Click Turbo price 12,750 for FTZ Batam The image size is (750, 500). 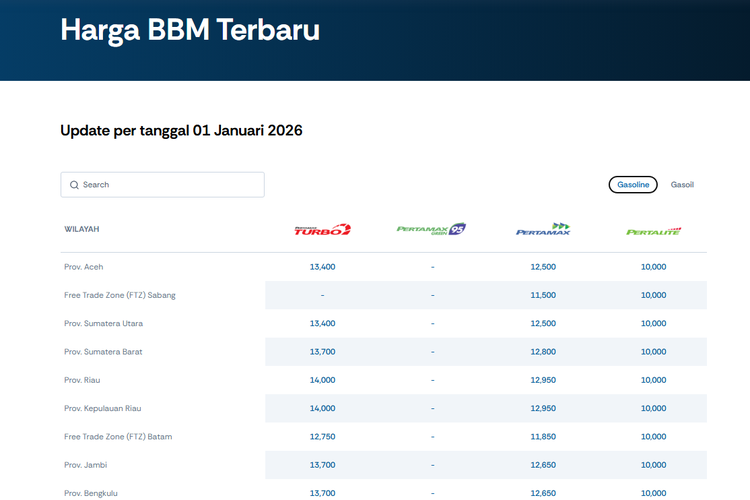322,436
